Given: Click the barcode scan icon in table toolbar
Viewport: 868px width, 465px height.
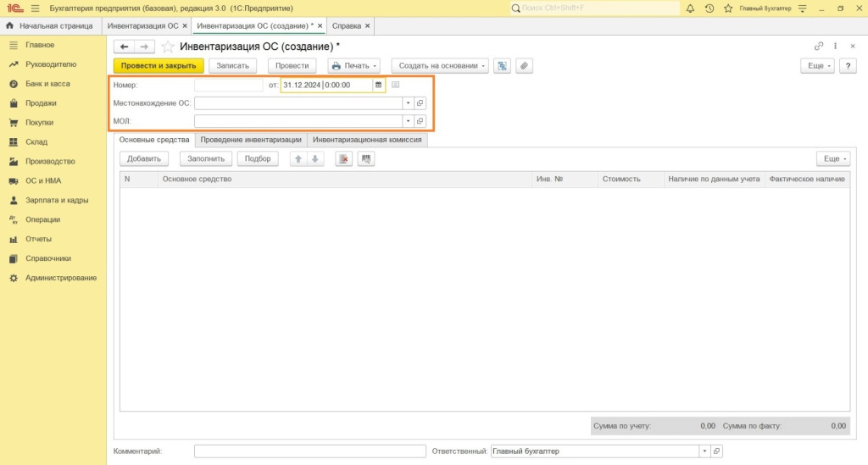Looking at the screenshot, I should [x=366, y=158].
